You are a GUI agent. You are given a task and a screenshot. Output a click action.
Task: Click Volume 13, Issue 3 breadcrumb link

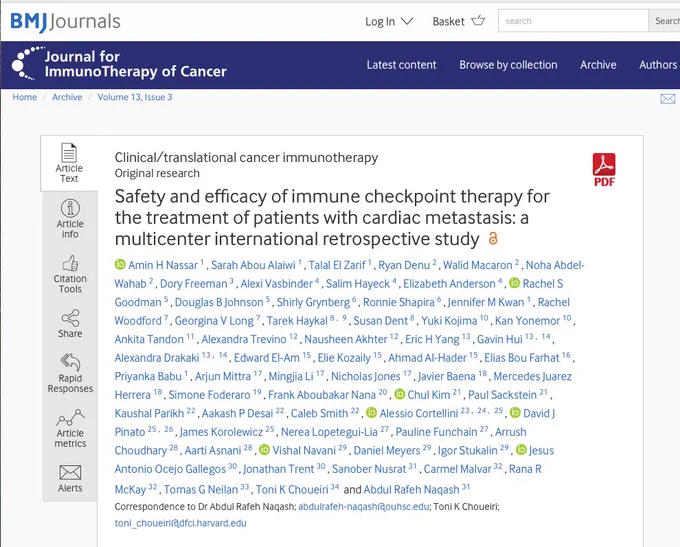point(134,97)
